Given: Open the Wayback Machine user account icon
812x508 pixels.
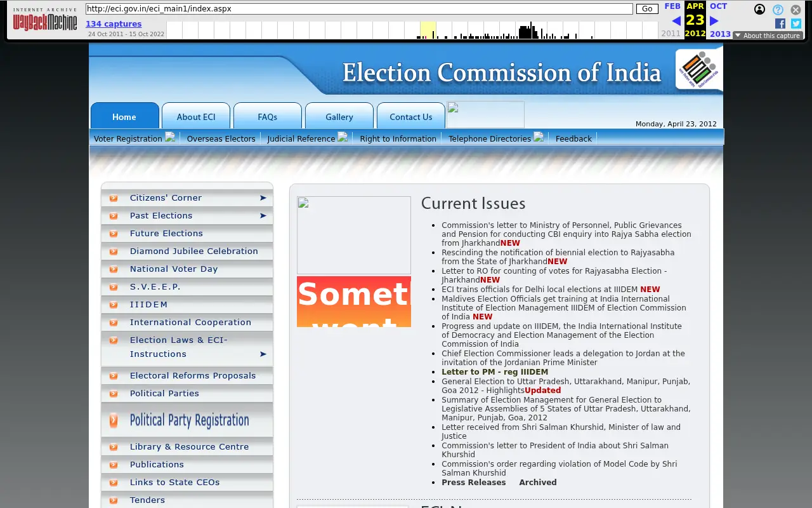Looking at the screenshot, I should click(759, 10).
